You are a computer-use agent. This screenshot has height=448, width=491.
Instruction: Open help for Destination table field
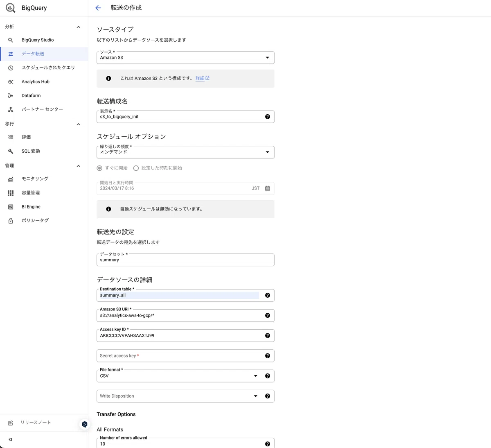click(x=268, y=295)
